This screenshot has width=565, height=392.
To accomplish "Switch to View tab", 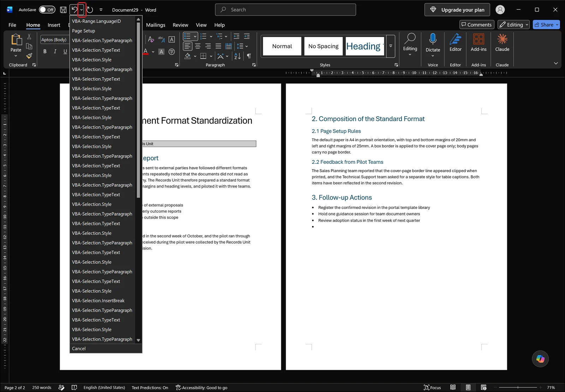I will pyautogui.click(x=201, y=25).
